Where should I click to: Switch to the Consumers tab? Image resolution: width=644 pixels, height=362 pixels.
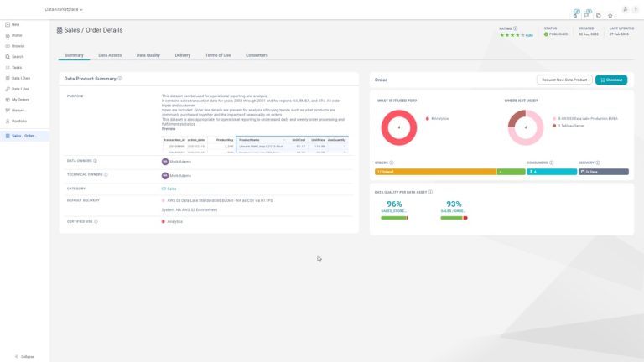coord(257,55)
